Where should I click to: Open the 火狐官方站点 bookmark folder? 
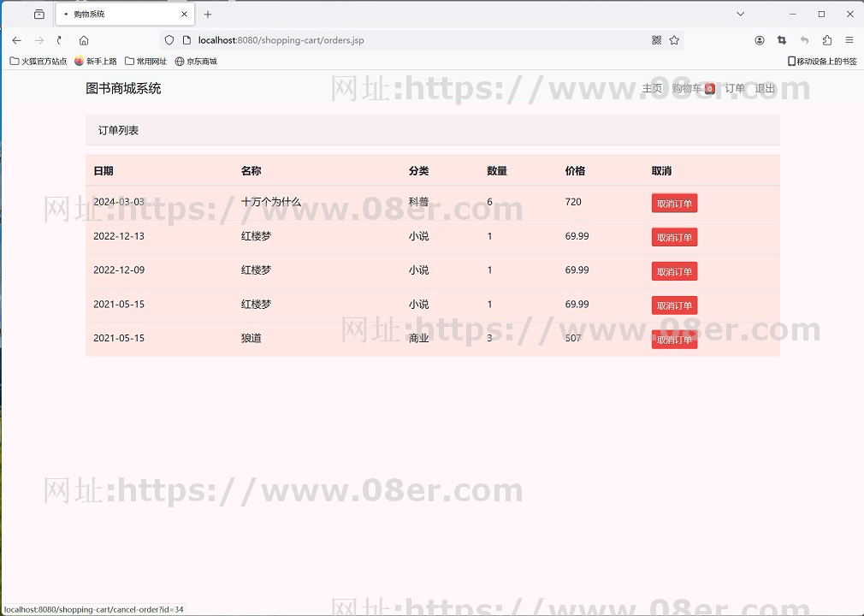38,61
